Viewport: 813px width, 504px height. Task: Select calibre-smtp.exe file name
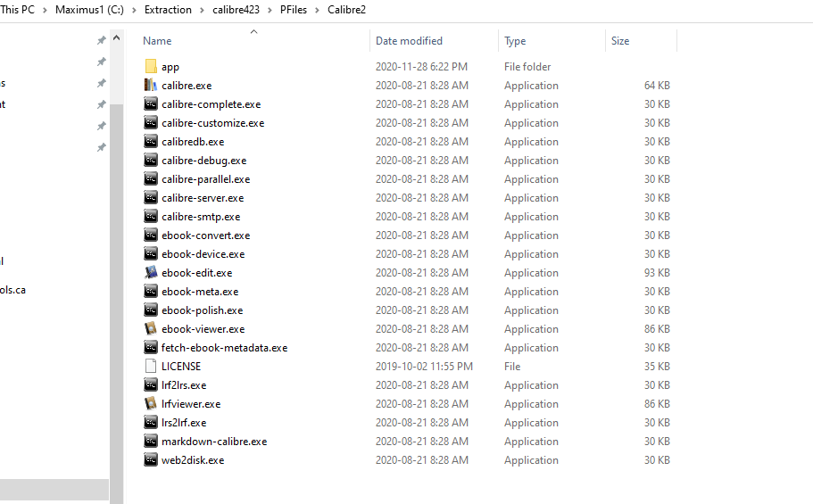click(201, 216)
